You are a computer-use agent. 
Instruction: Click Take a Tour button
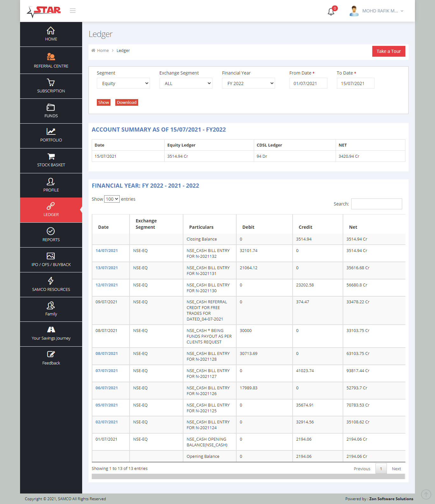click(389, 51)
